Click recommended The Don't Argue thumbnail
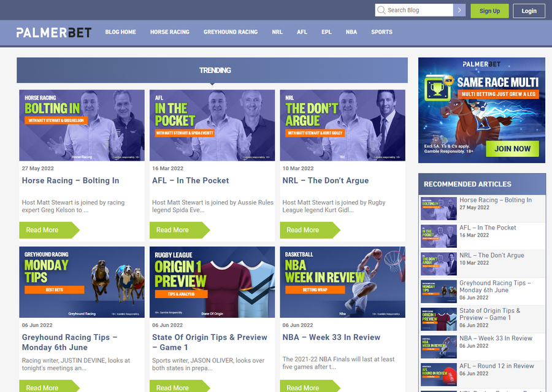This screenshot has width=552, height=392. point(439,264)
